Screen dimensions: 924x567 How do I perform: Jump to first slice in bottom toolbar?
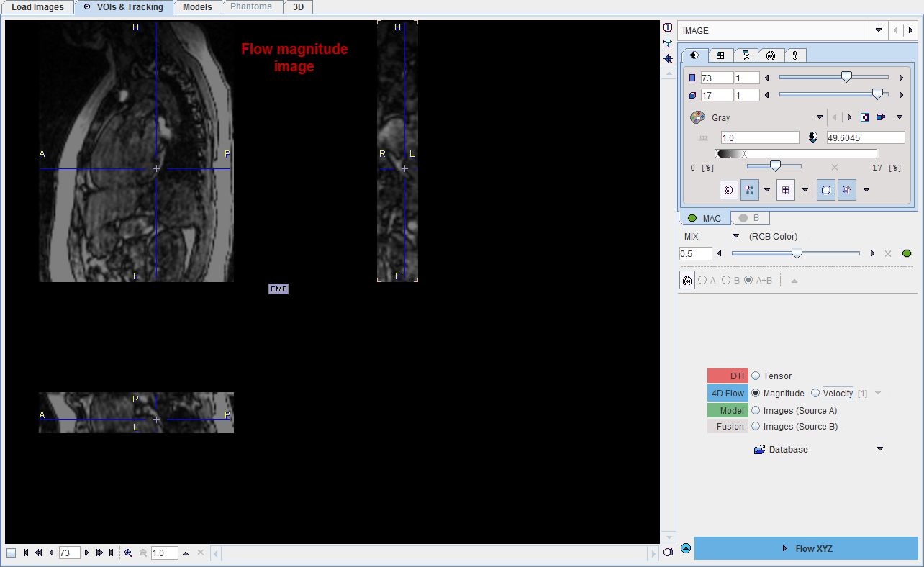click(27, 553)
